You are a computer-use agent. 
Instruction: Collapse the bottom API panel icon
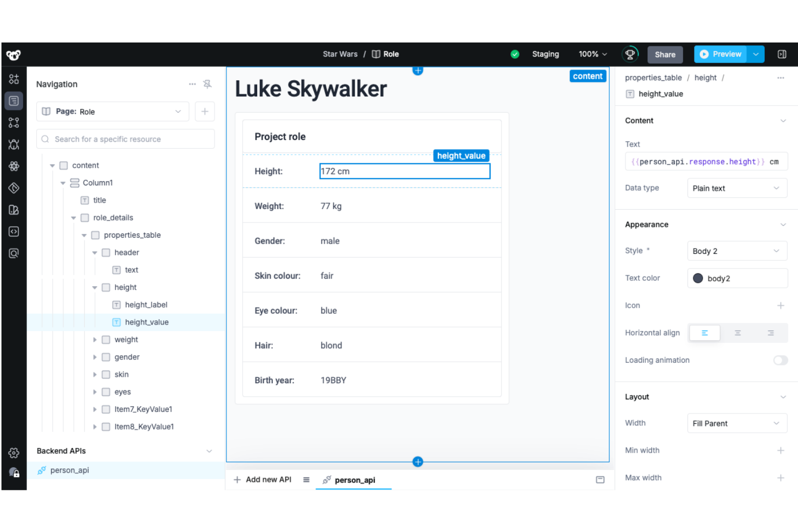(x=600, y=480)
